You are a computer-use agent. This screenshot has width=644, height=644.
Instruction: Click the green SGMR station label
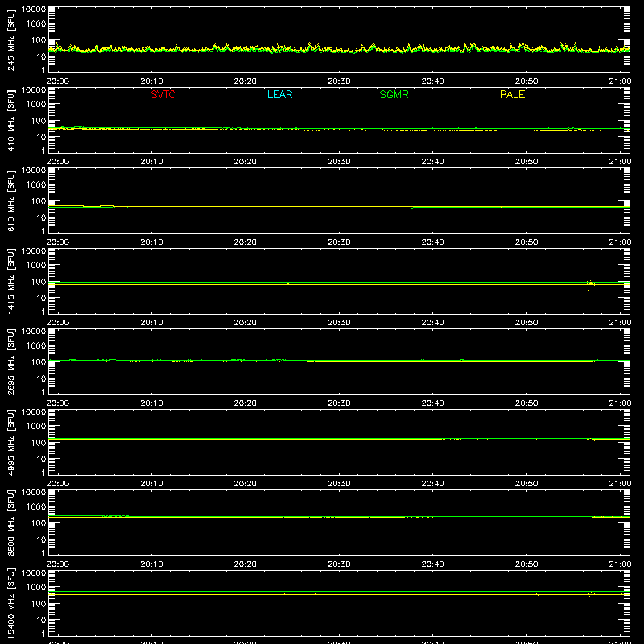click(394, 94)
